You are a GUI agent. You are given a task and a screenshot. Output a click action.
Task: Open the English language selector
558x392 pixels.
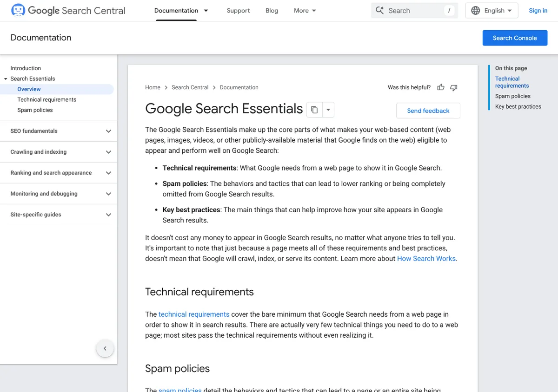pos(492,10)
